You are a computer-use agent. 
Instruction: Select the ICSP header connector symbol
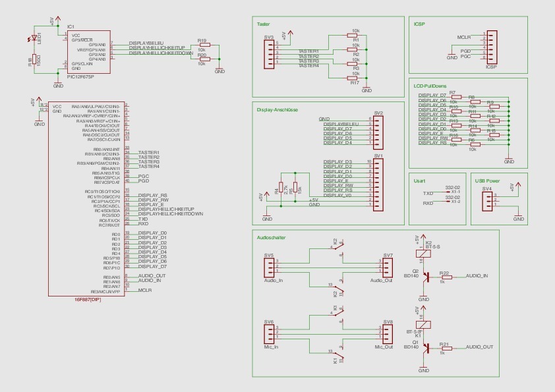492,47
